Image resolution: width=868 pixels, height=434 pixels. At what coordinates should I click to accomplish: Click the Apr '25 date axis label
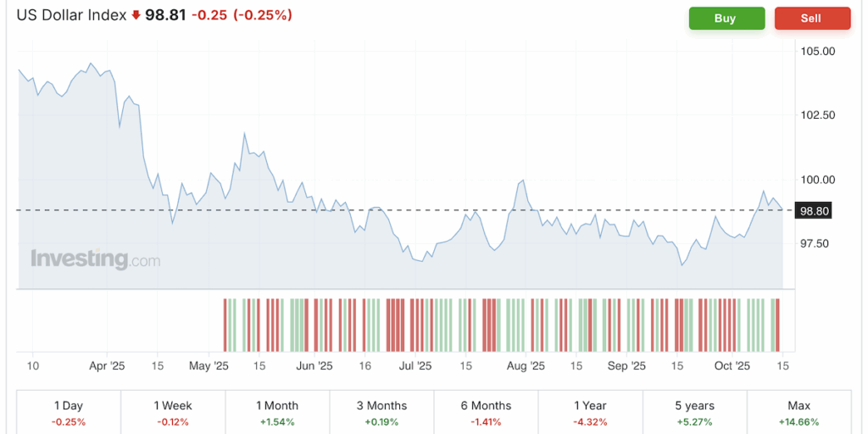coord(107,366)
